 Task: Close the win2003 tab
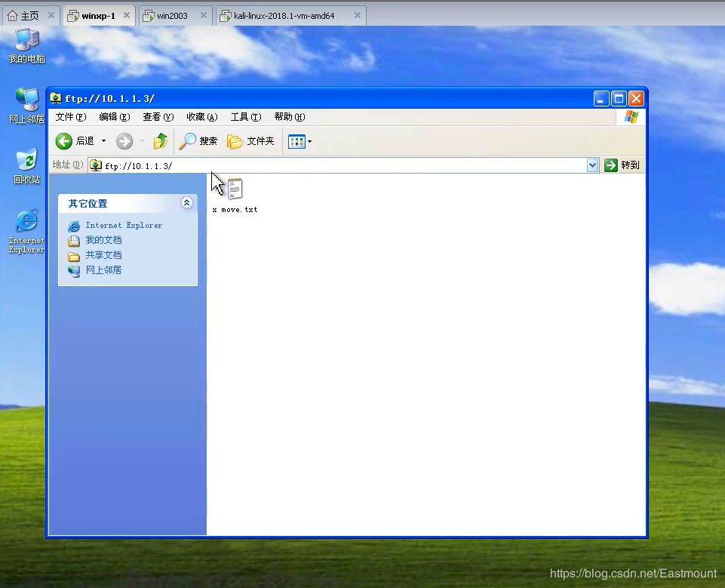204,15
